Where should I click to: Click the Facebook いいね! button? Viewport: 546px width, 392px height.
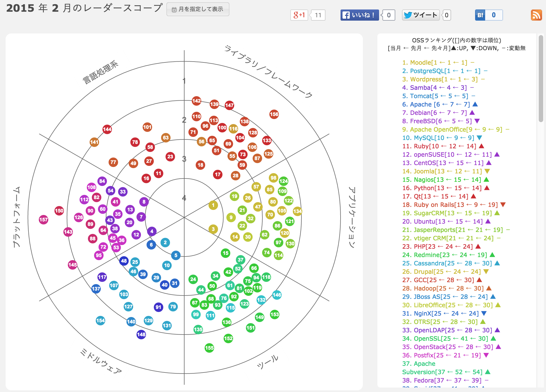click(x=360, y=15)
